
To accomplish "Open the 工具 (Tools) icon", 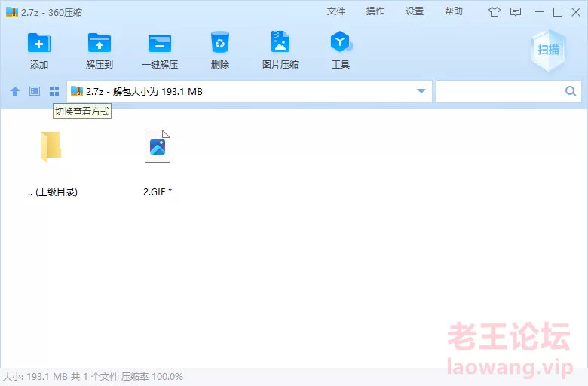I will coord(341,41).
